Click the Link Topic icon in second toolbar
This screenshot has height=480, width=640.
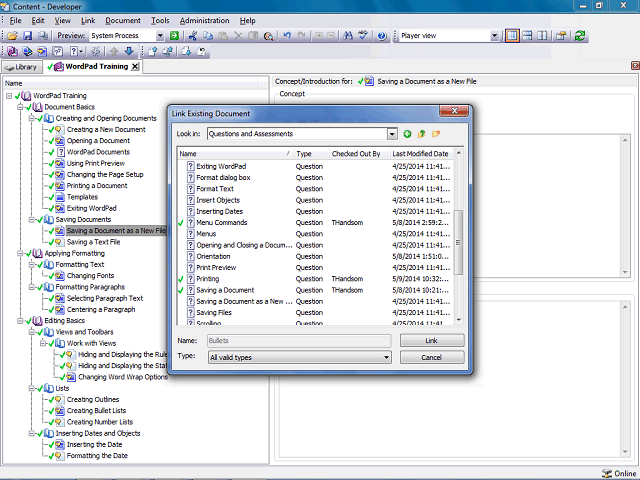(x=42, y=51)
